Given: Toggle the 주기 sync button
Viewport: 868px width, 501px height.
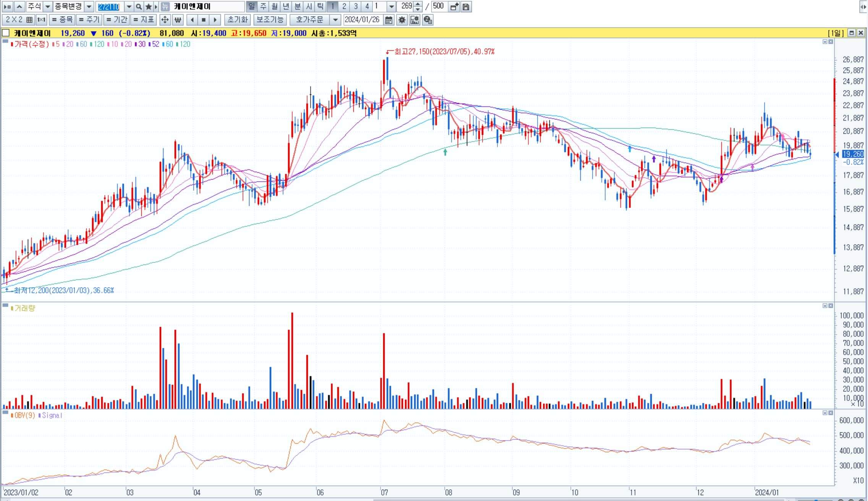Looking at the screenshot, I should 89,20.
